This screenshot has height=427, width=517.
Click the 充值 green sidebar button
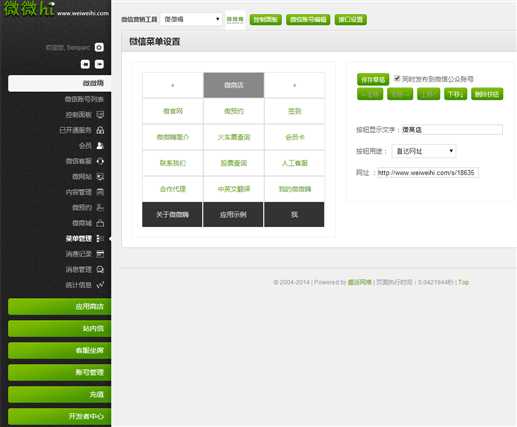coord(60,394)
